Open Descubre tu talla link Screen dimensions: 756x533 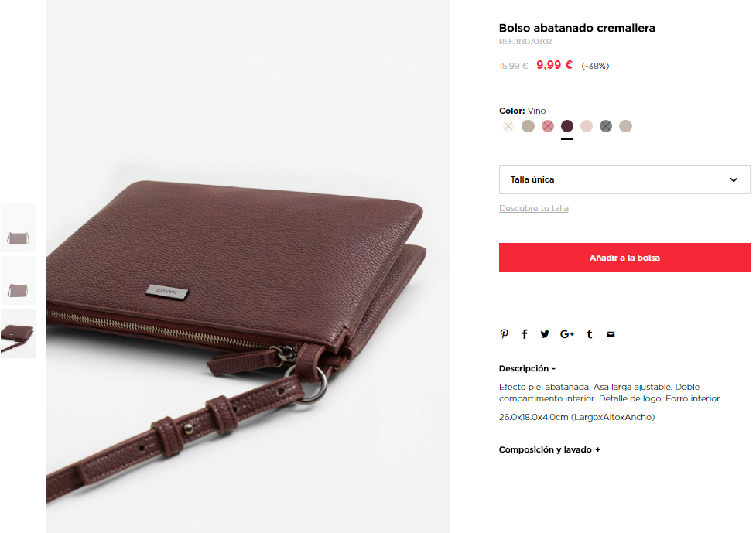point(534,208)
